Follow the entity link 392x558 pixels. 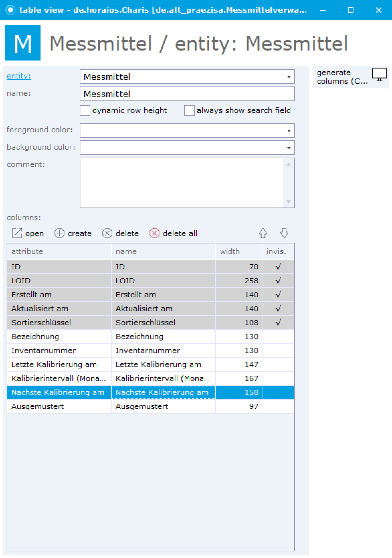click(x=19, y=76)
